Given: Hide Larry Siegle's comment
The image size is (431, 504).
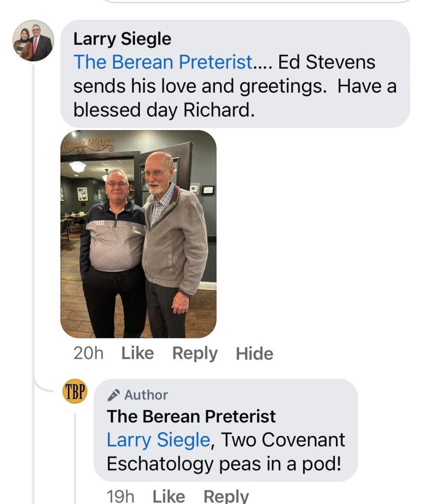Looking at the screenshot, I should click(x=254, y=354).
